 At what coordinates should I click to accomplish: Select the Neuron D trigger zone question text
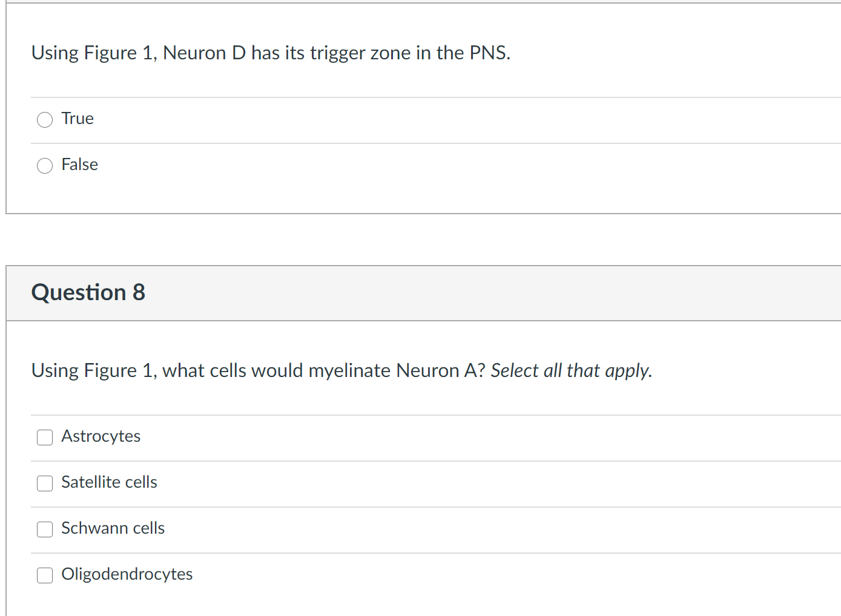271,53
